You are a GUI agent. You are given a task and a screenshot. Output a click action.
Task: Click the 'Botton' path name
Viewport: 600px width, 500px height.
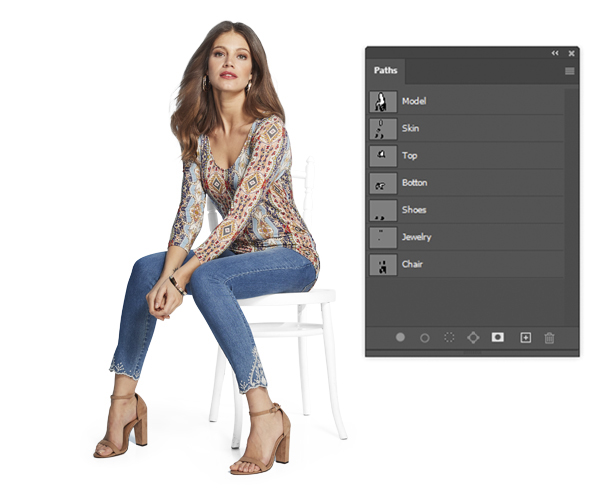click(414, 182)
